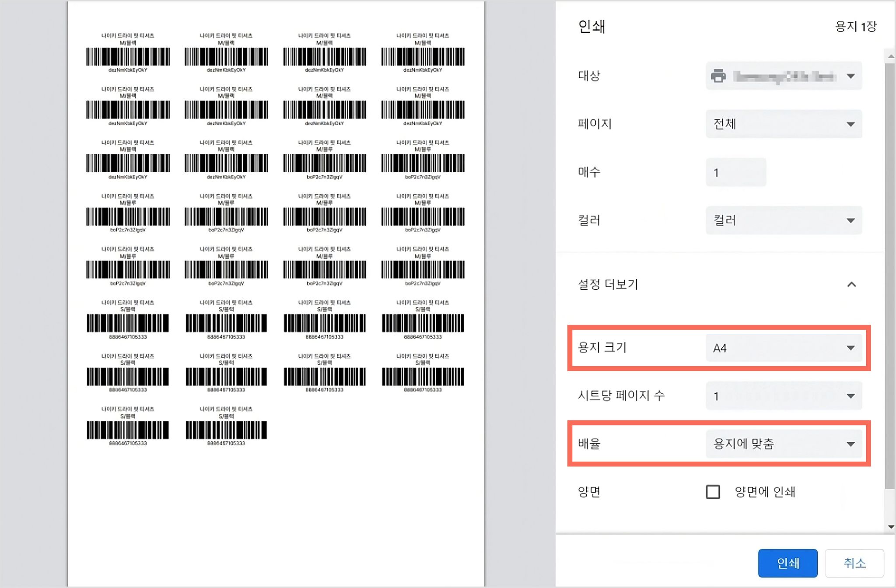Open the 컬러 color mode dropdown
The height and width of the screenshot is (588, 896).
(x=784, y=220)
